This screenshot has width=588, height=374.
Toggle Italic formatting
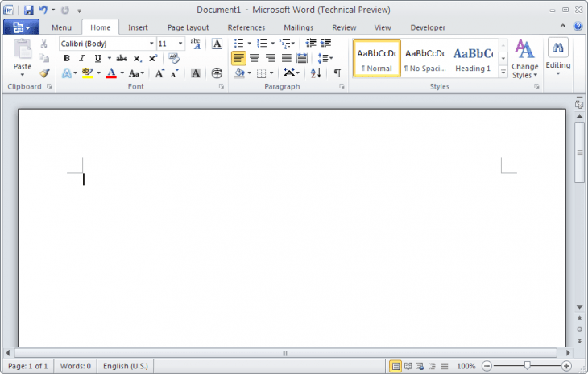click(x=81, y=58)
